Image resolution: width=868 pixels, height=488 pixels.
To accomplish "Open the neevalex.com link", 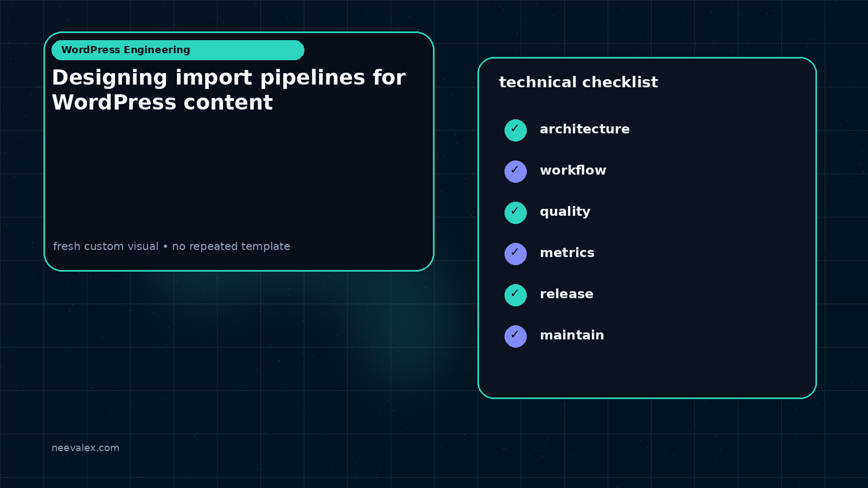I will [85, 448].
